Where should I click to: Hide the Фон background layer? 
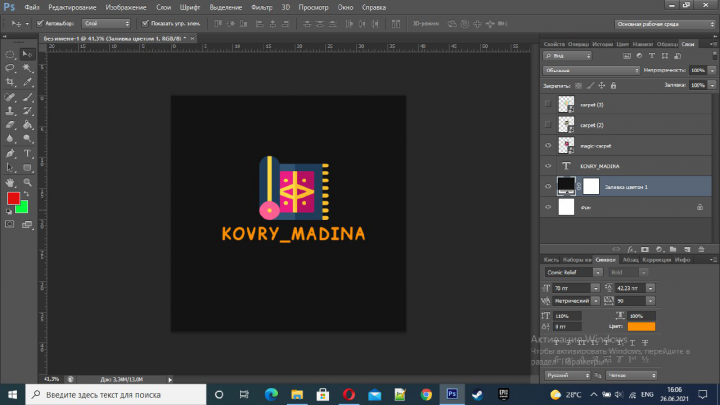click(548, 207)
